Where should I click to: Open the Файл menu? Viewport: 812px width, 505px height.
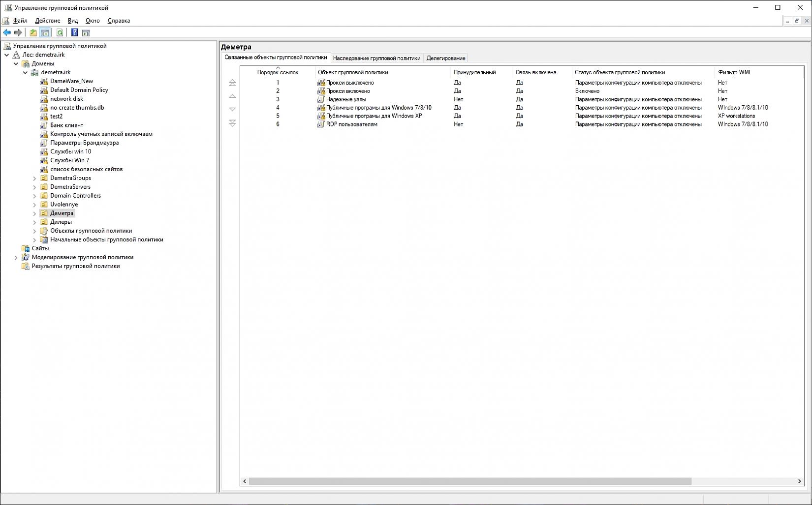20,21
